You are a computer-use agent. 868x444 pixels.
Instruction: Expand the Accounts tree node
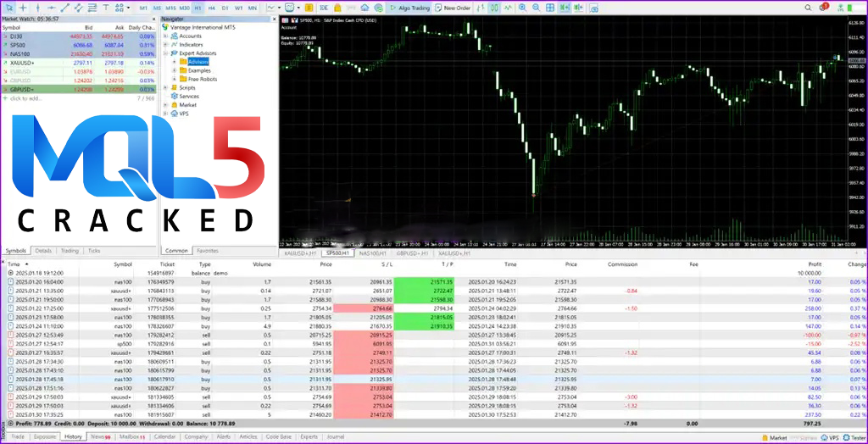(x=166, y=36)
